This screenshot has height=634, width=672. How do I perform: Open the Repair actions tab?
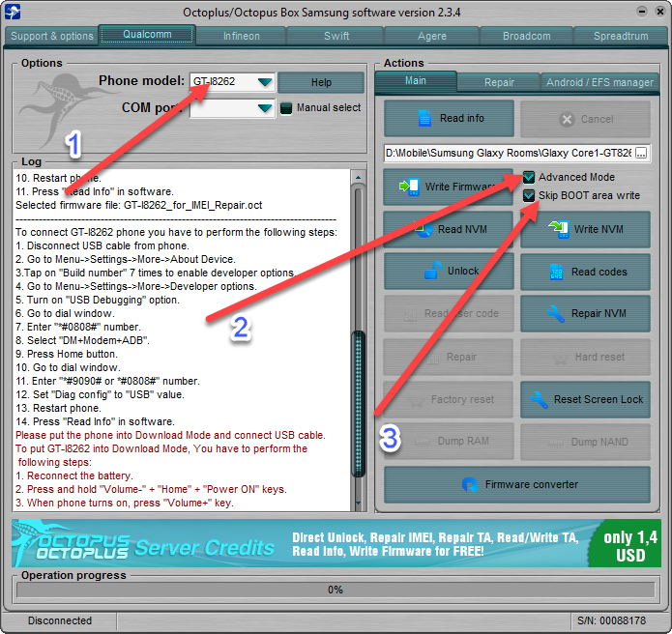(499, 82)
